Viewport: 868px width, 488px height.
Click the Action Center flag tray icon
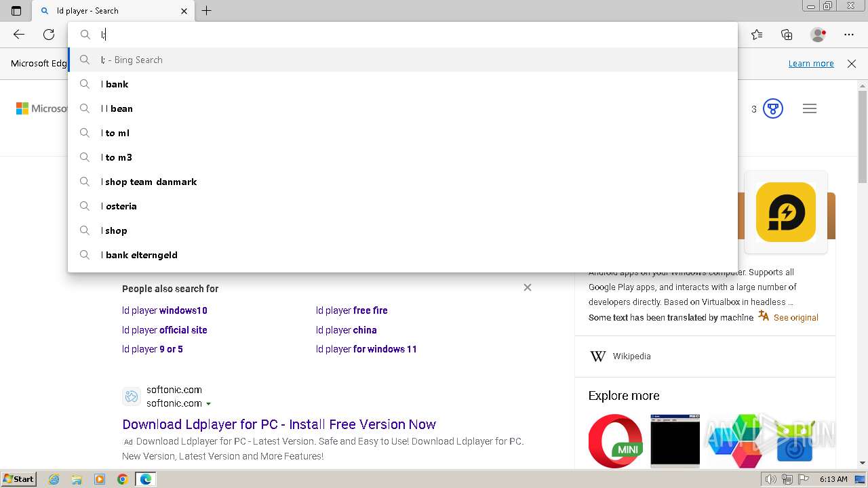coord(804,479)
